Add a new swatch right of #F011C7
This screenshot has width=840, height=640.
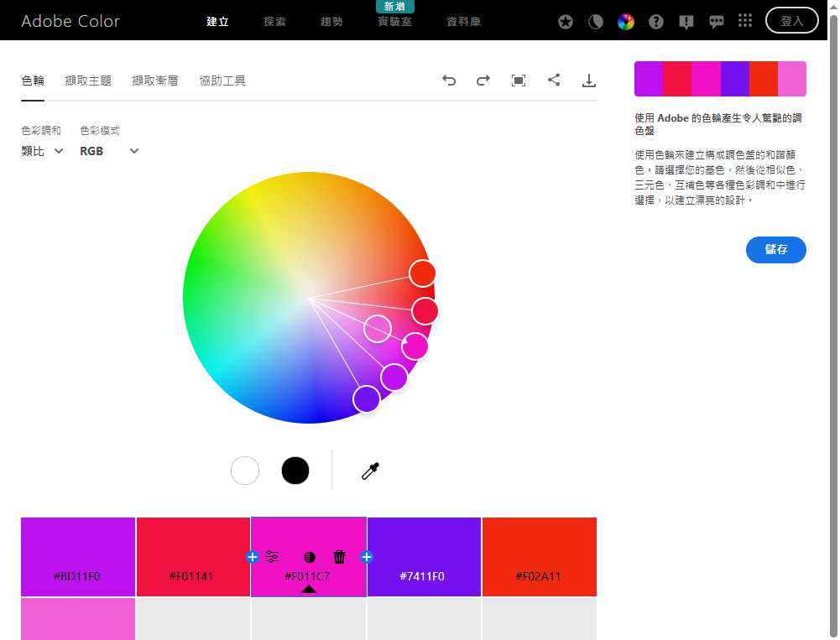[366, 556]
